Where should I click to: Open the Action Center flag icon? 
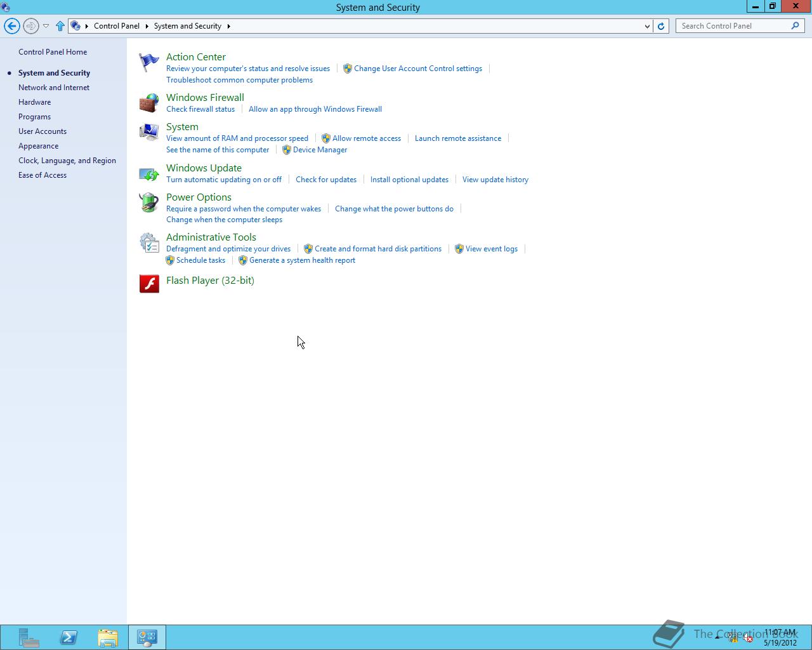[149, 62]
